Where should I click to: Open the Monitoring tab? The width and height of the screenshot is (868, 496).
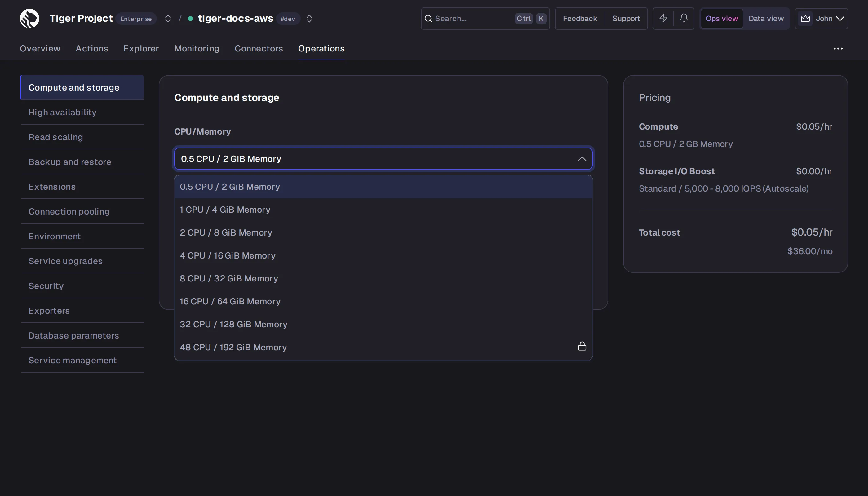(x=197, y=49)
